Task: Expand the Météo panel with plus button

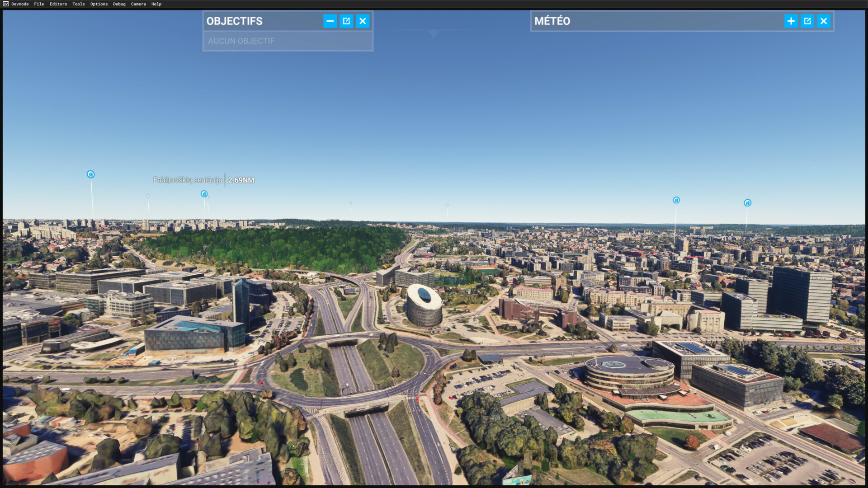Action: coord(791,21)
